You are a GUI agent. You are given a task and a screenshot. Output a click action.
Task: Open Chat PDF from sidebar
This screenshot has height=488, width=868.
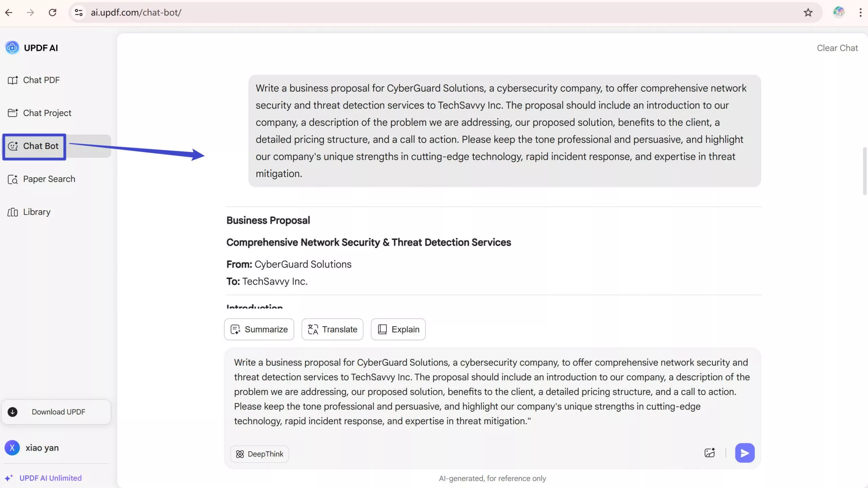[x=41, y=80]
